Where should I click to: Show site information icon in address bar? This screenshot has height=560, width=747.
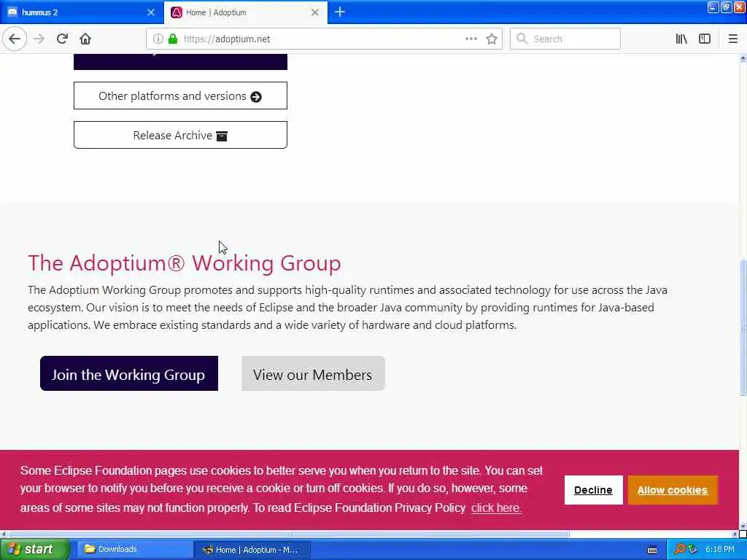point(158,39)
